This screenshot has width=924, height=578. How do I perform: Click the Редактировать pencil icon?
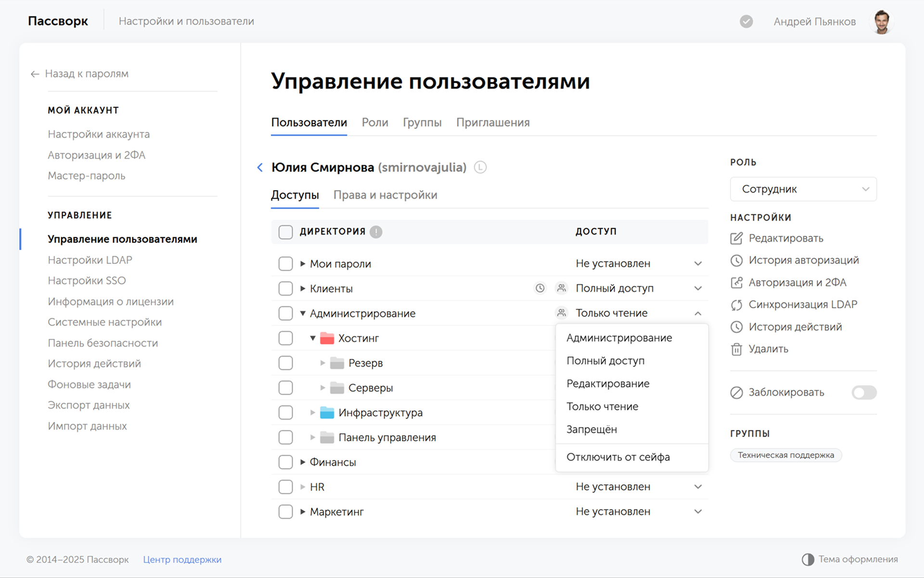click(736, 238)
